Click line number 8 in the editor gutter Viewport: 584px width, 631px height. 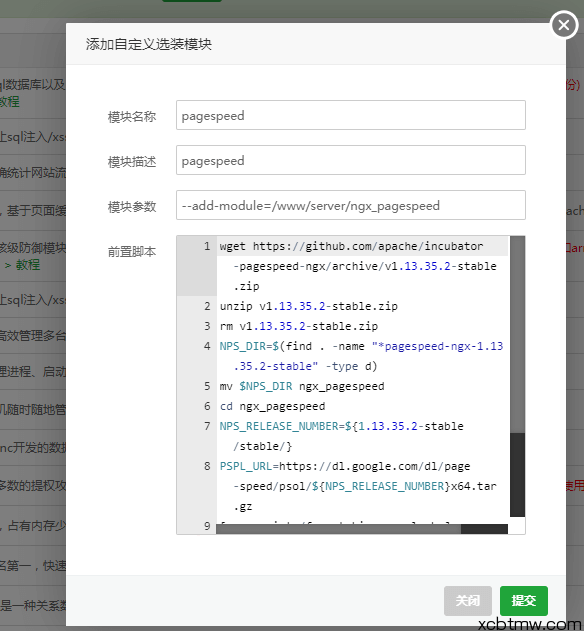(207, 466)
